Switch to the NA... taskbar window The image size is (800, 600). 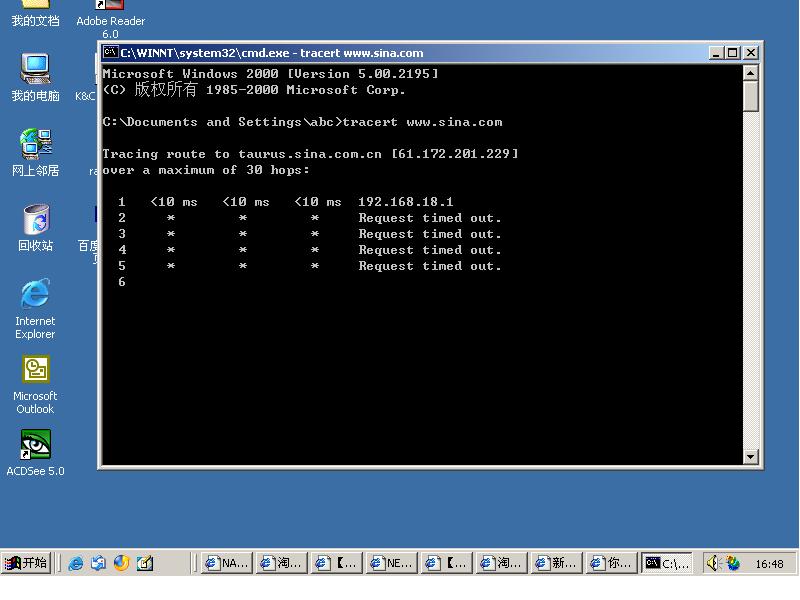226,563
